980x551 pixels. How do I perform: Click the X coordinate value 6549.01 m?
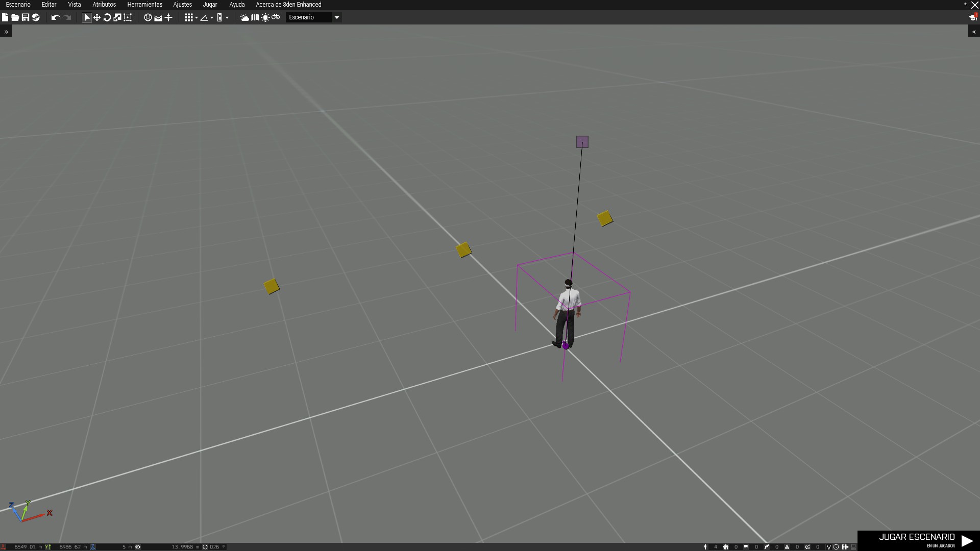28,547
